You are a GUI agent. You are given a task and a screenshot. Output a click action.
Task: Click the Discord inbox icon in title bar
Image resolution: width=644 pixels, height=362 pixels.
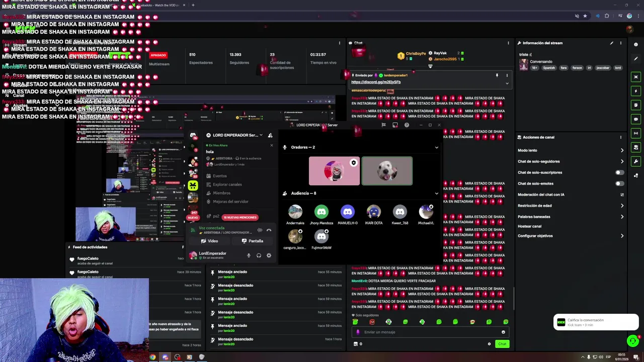point(395,125)
